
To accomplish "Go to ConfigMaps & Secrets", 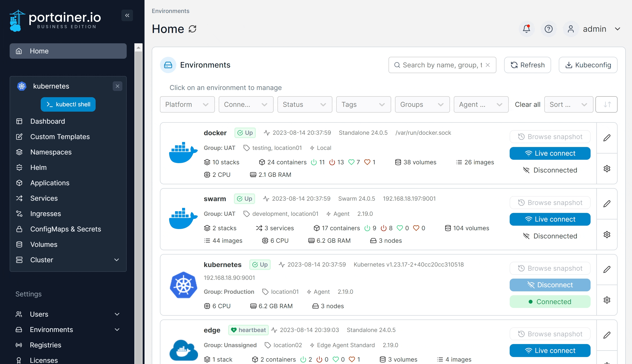I will (x=66, y=229).
